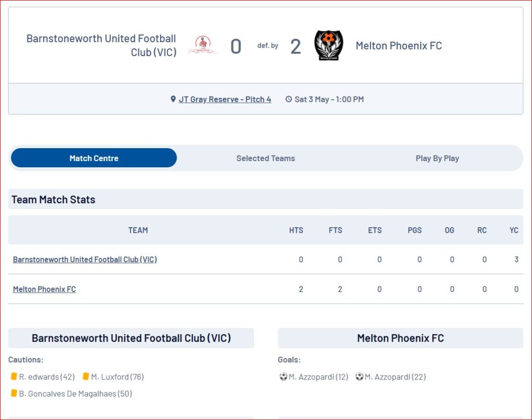This screenshot has height=420, width=532.
Task: Click soccer ball icon for Azzopardi (22)
Action: (360, 376)
